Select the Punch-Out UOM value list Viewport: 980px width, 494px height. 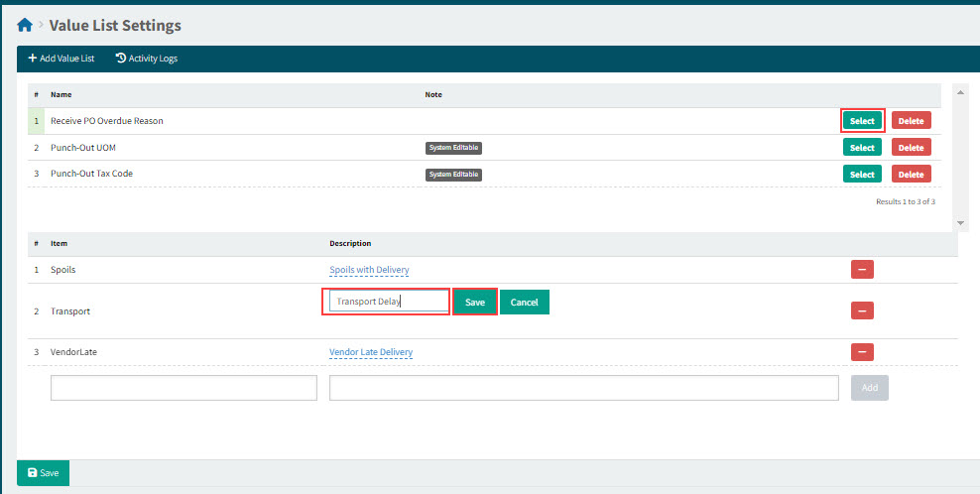[862, 148]
